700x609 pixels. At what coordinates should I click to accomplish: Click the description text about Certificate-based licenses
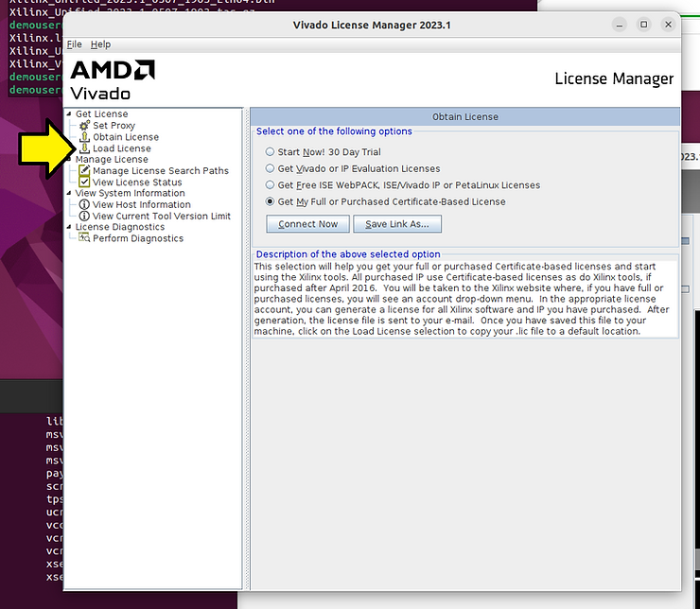pos(462,299)
